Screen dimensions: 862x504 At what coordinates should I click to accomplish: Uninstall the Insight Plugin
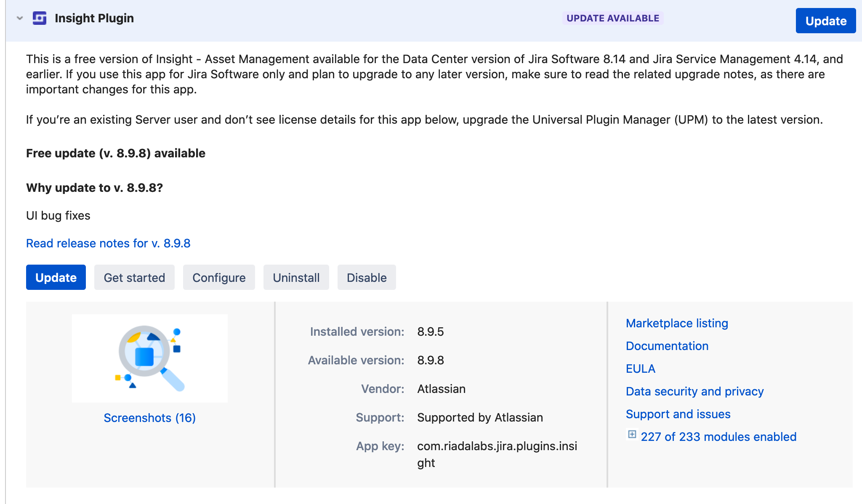pos(296,277)
